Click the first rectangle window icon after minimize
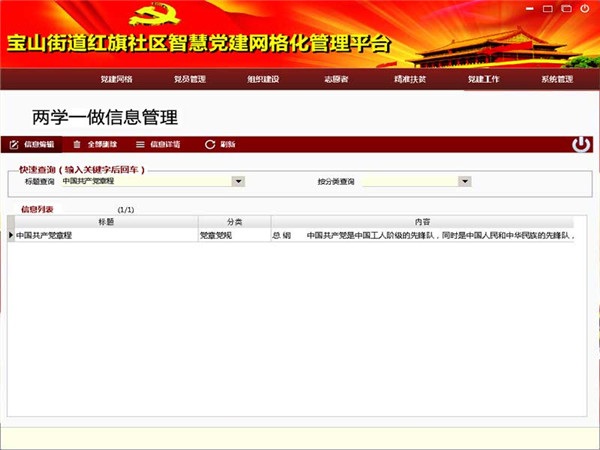This screenshot has height=450, width=600. pos(548,8)
